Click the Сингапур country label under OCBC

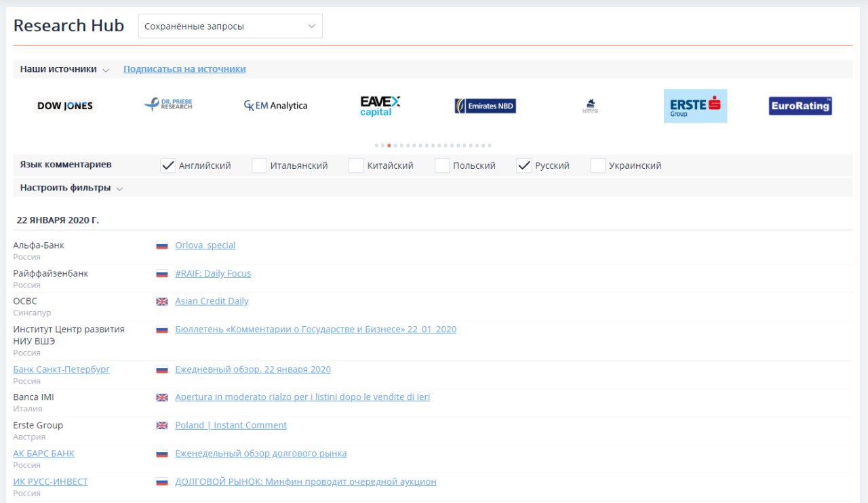(32, 313)
